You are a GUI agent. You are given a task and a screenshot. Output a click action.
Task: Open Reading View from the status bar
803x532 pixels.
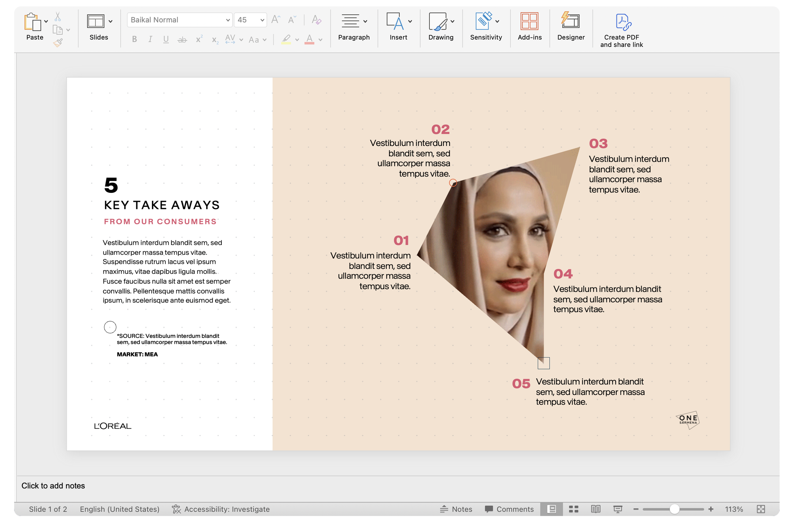tap(596, 509)
